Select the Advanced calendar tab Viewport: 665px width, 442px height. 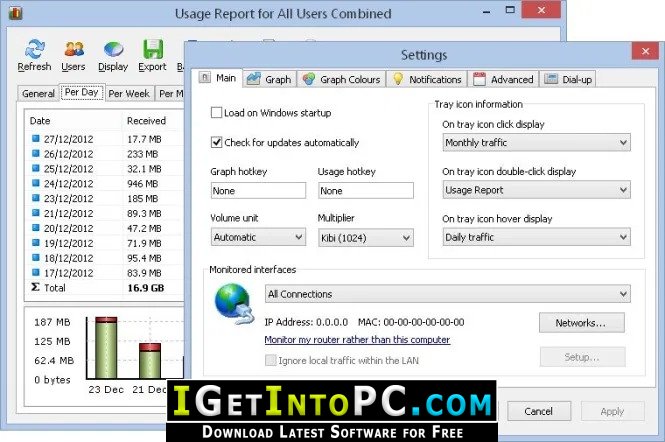(x=503, y=79)
